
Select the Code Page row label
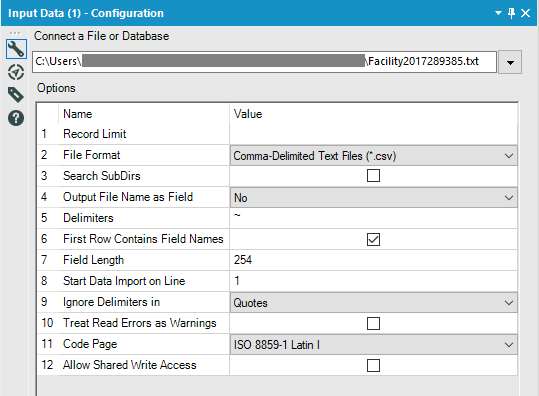point(90,344)
